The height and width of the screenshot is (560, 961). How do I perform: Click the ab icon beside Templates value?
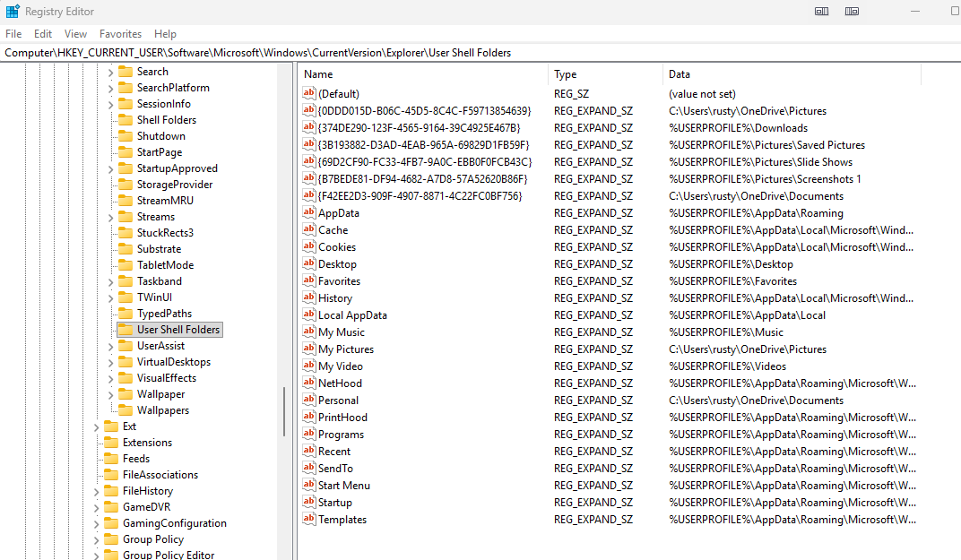tap(309, 519)
